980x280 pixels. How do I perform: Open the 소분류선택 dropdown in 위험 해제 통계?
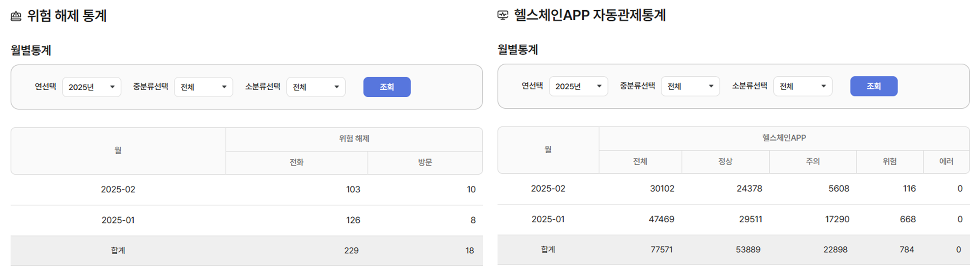(x=316, y=87)
